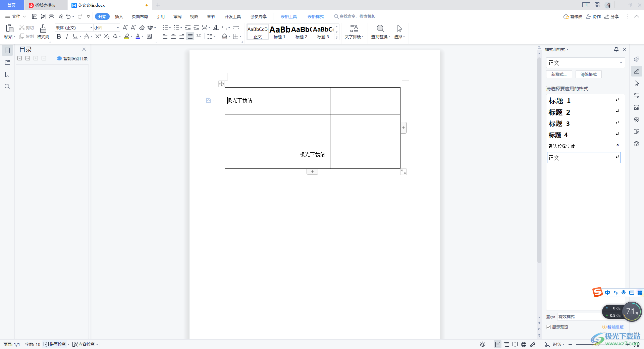
Task: Switch to the 审阅 tab
Action: (x=177, y=16)
